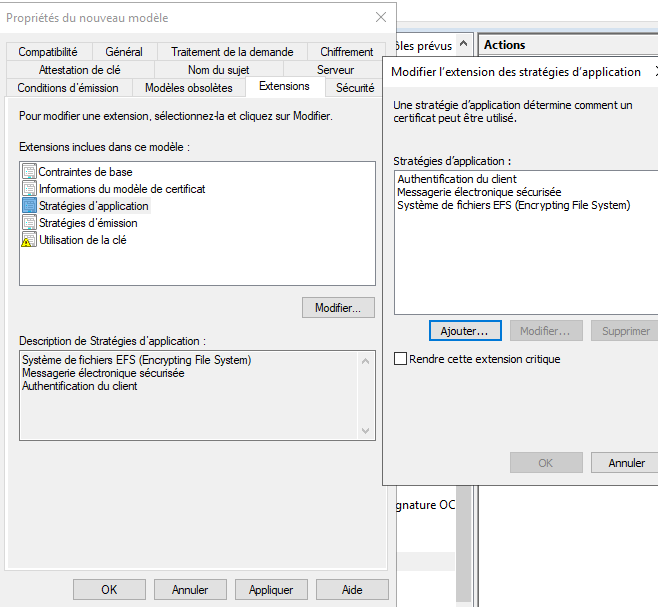Click Ajouter... to add an application policy
Viewport: 658px width, 607px height.
[464, 331]
